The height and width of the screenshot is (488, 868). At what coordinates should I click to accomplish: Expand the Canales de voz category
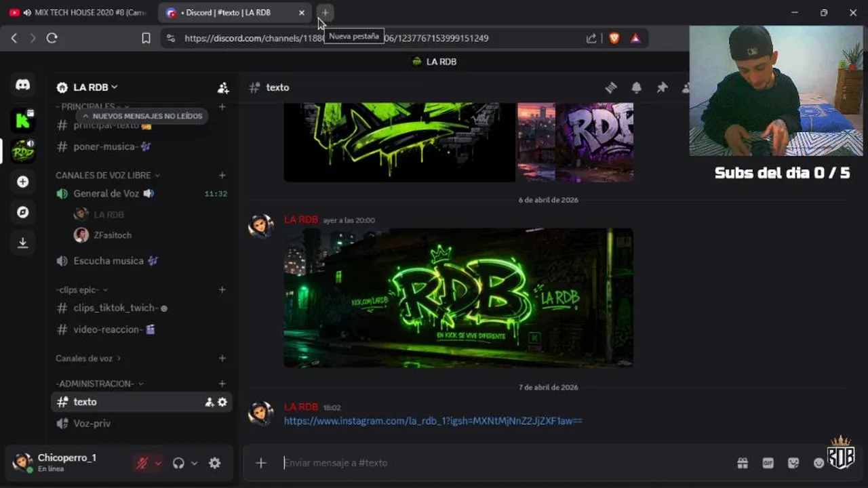click(x=88, y=358)
